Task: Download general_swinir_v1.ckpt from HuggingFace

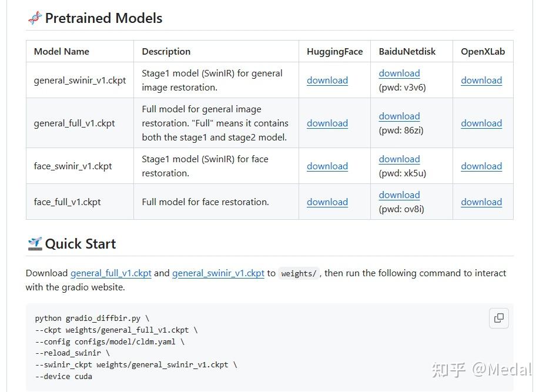Action: (x=327, y=81)
